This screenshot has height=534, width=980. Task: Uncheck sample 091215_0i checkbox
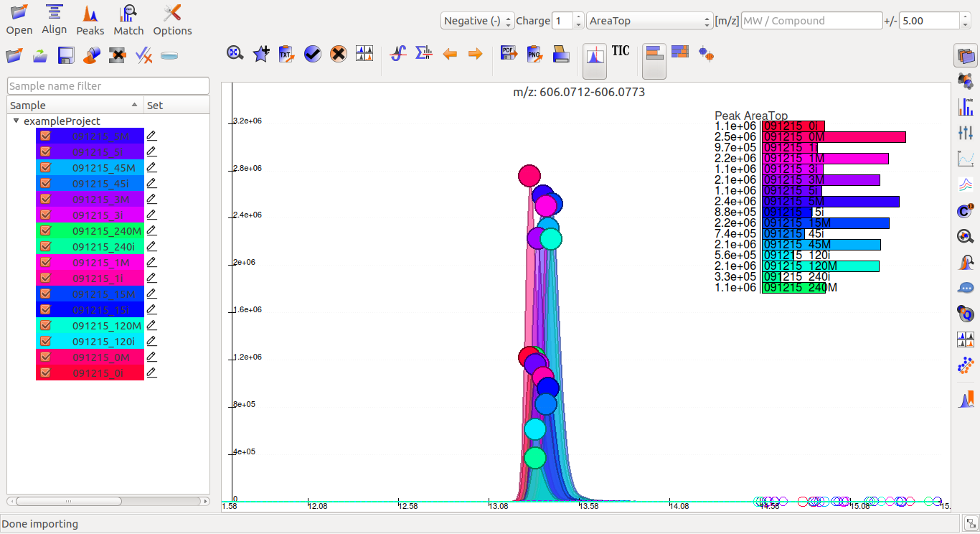point(45,373)
